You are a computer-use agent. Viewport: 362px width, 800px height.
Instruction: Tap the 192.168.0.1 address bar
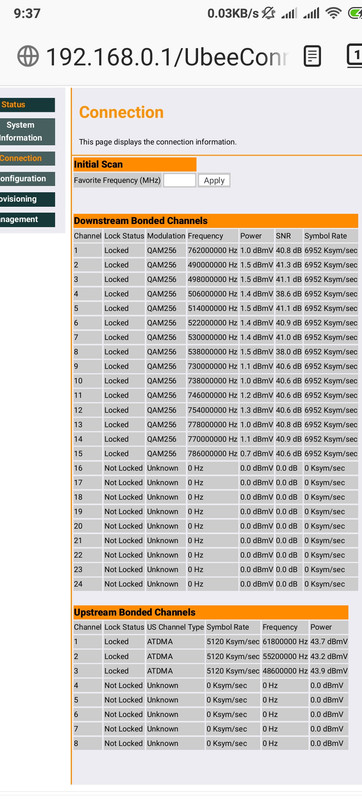click(166, 57)
